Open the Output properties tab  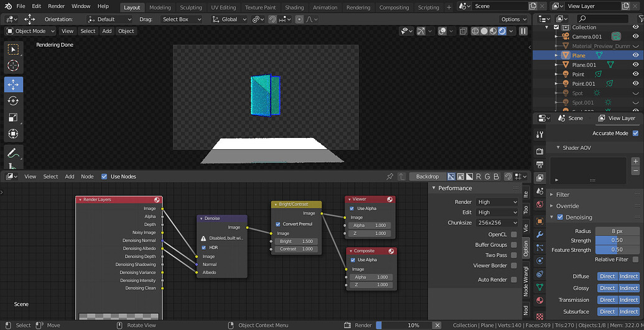pyautogui.click(x=539, y=165)
